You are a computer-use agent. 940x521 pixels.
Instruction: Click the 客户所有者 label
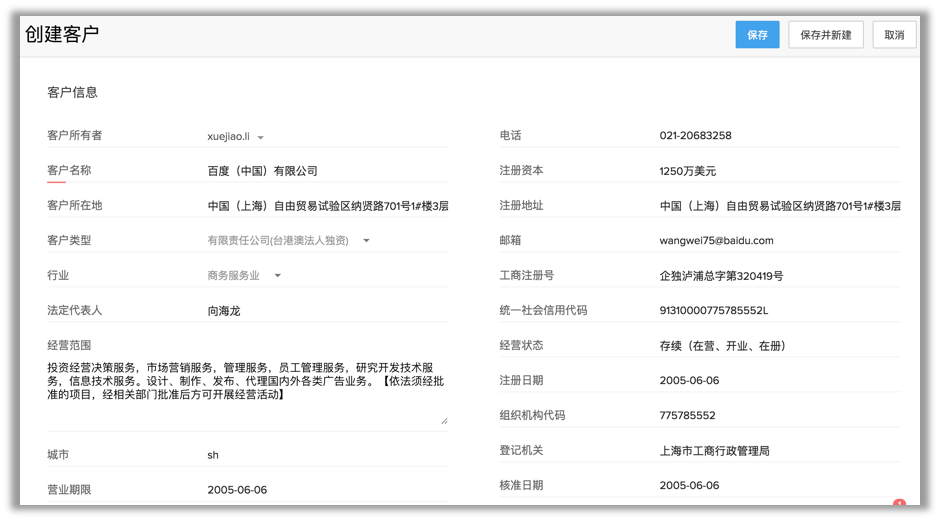point(74,135)
